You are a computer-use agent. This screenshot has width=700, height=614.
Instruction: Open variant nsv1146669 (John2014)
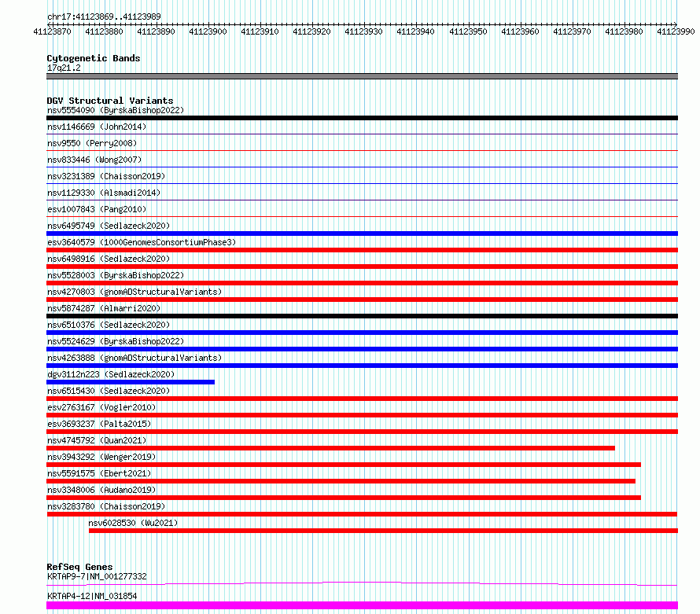click(97, 127)
